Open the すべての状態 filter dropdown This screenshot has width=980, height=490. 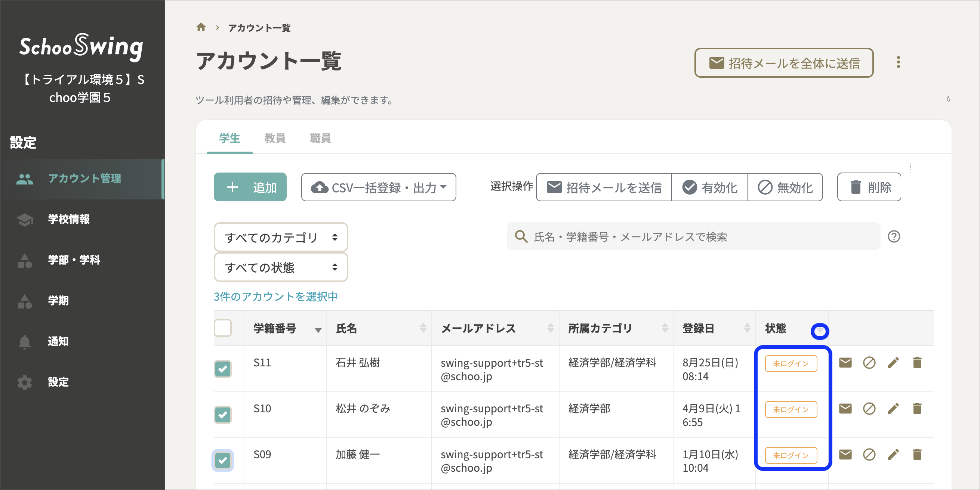(x=280, y=267)
